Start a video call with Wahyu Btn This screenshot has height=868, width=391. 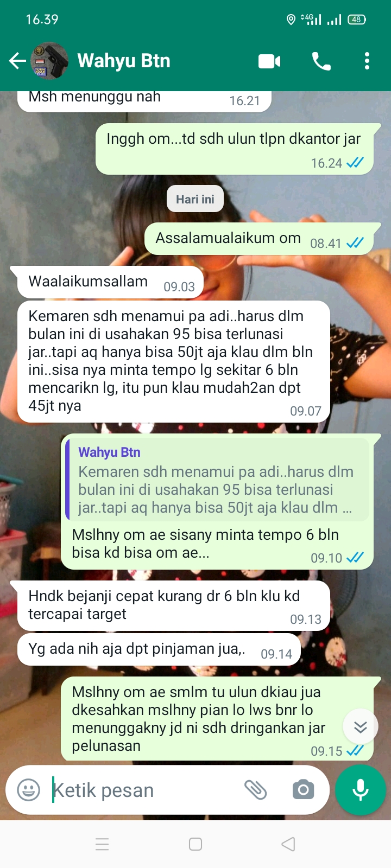269,61
